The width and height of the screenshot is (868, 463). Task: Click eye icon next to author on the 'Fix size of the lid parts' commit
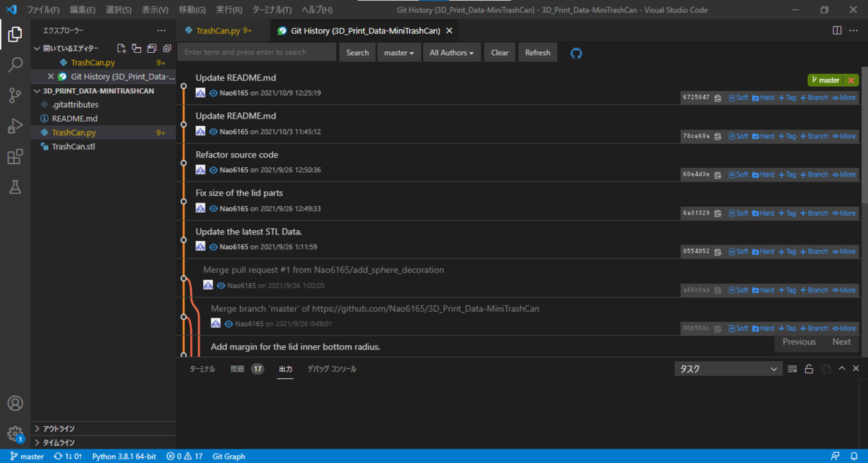[x=213, y=208]
